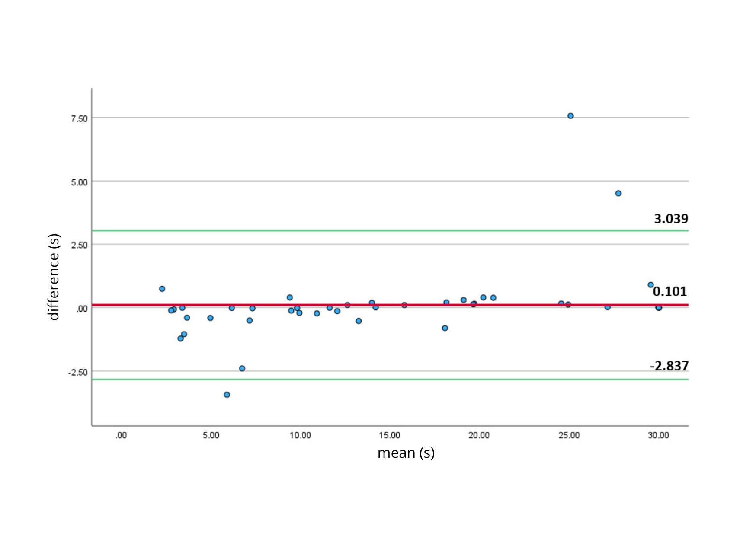Click the data point near -2.4 difference
The width and height of the screenshot is (756, 536).
tap(242, 368)
